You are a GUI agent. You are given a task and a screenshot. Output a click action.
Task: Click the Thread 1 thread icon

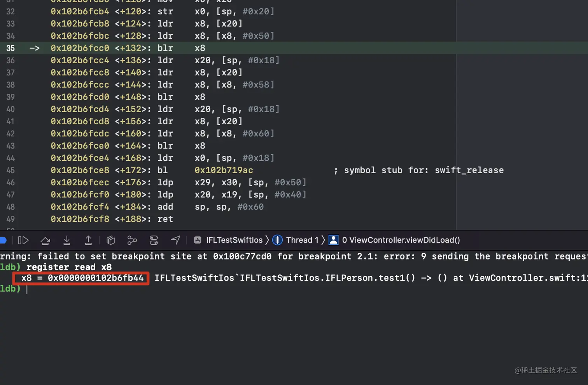click(x=277, y=240)
